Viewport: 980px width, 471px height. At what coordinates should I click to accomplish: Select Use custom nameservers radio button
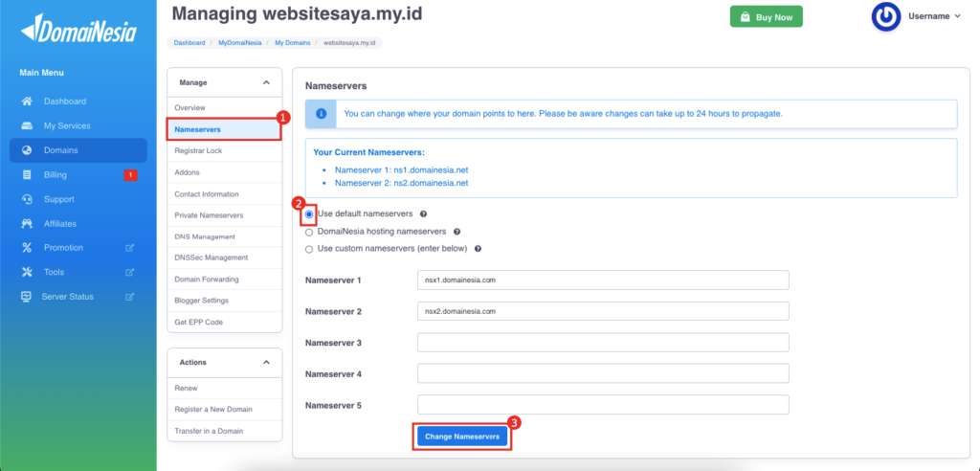(x=309, y=249)
